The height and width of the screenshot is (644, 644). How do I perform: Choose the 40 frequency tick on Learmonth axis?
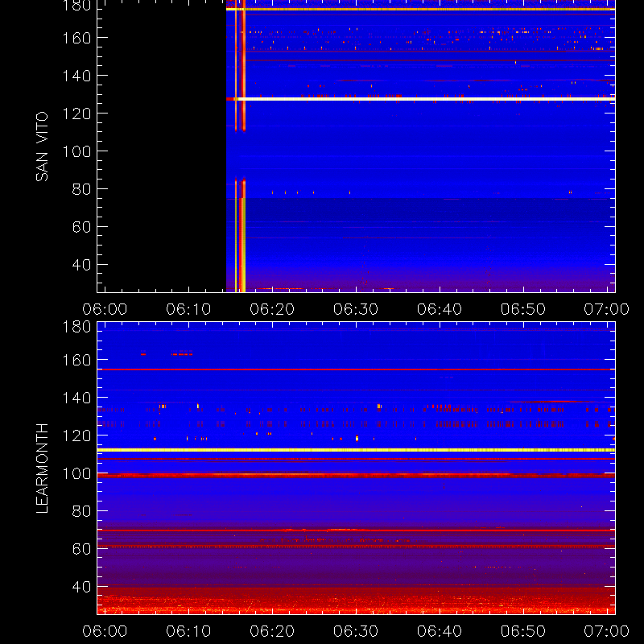tap(81, 587)
